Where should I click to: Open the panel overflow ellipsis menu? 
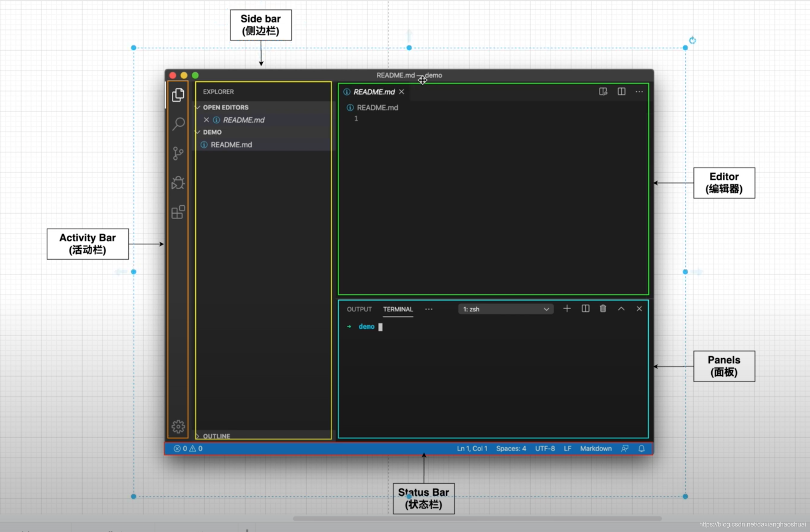point(429,309)
